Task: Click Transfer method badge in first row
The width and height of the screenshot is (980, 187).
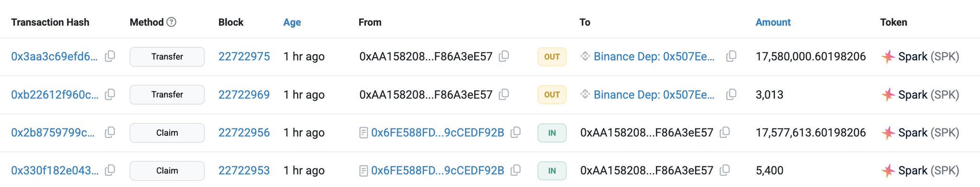Action: coord(167,56)
